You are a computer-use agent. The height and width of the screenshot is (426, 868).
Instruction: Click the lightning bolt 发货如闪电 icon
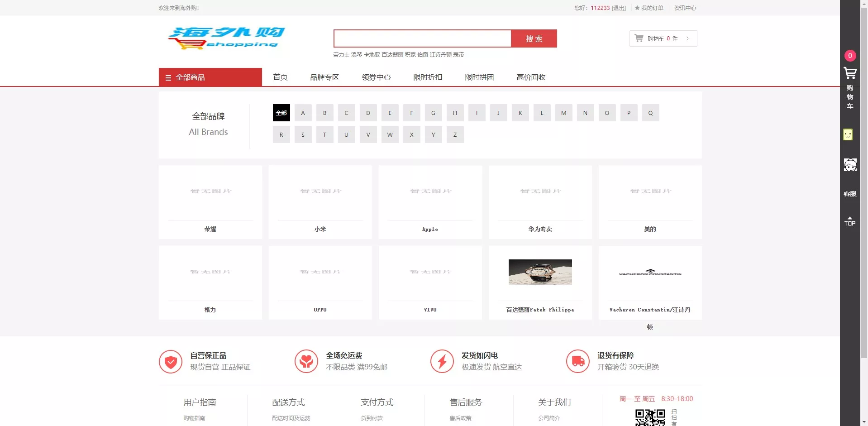coord(442,361)
